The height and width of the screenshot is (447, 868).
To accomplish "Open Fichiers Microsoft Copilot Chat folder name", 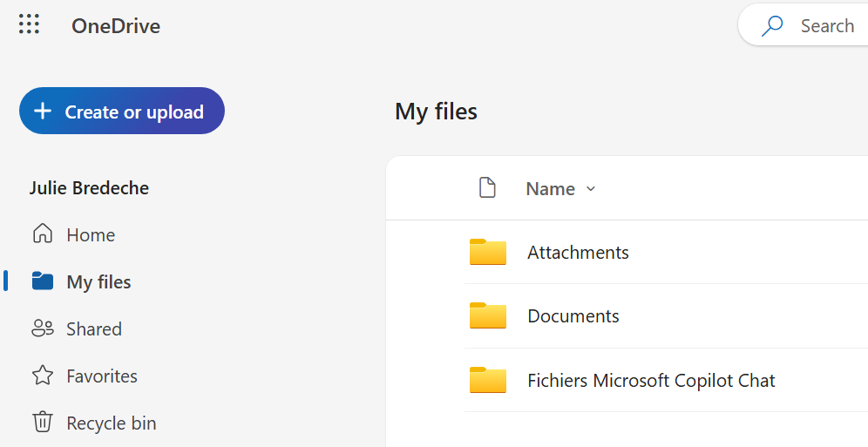I will (x=651, y=381).
